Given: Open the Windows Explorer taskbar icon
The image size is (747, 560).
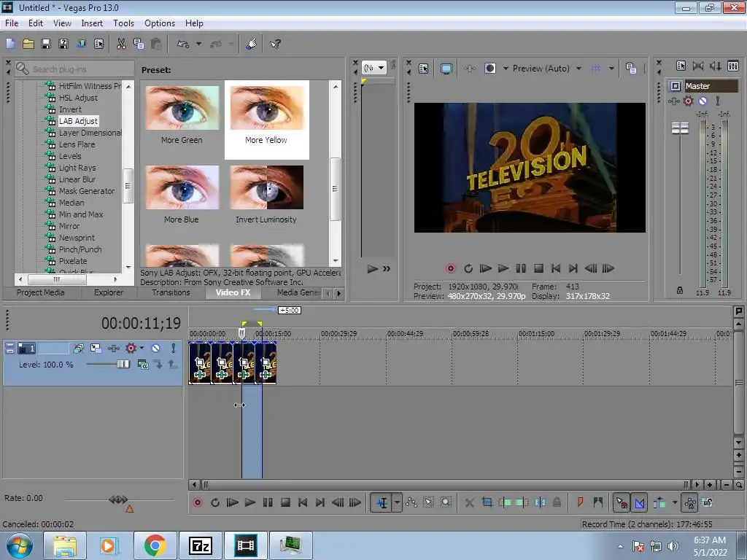Looking at the screenshot, I should 64,545.
